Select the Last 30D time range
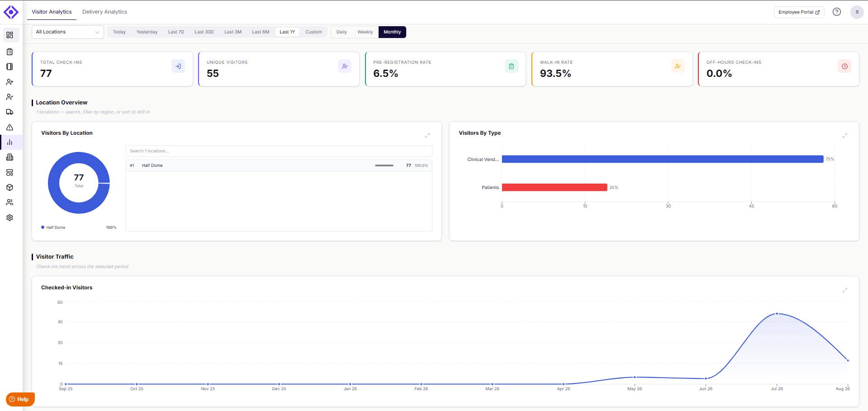868x411 pixels. tap(204, 32)
